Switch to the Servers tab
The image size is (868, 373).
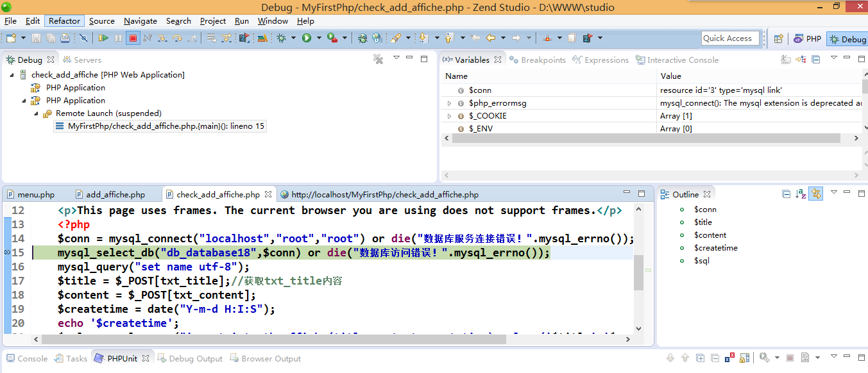tap(82, 60)
